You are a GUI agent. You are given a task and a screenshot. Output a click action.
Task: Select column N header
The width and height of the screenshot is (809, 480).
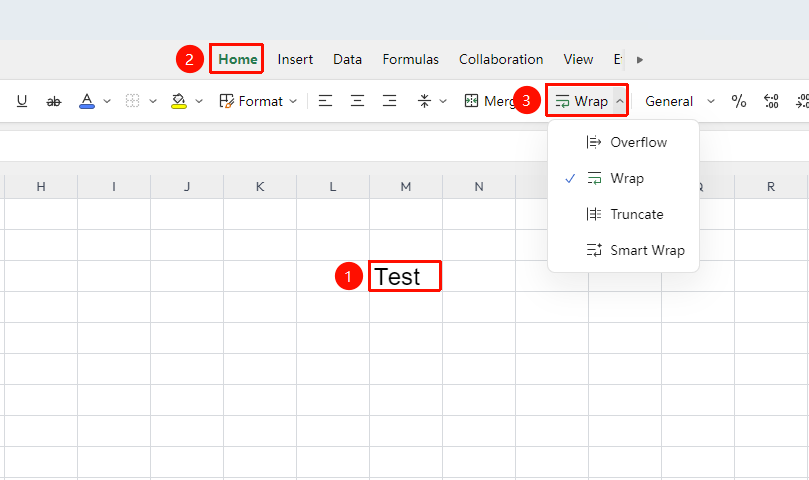click(479, 186)
